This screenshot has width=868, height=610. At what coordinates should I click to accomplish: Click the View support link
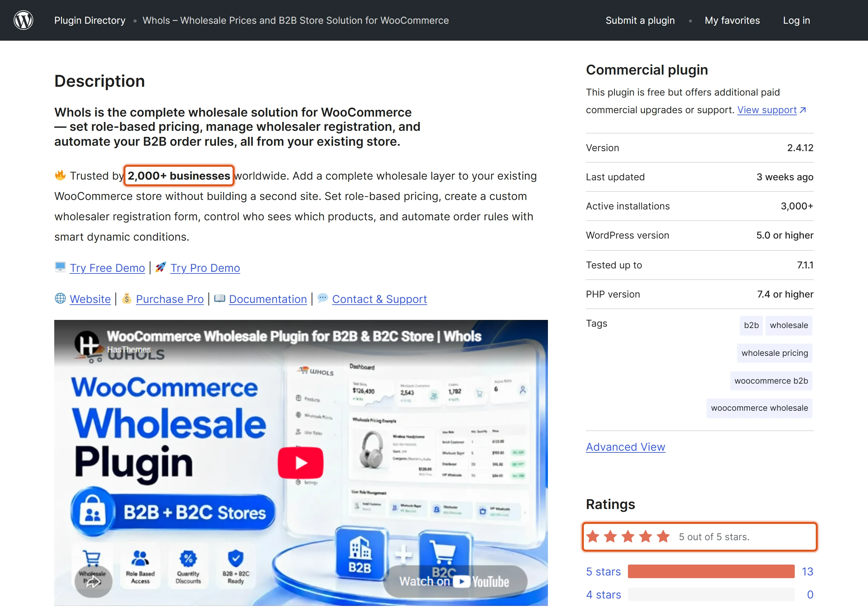click(767, 110)
